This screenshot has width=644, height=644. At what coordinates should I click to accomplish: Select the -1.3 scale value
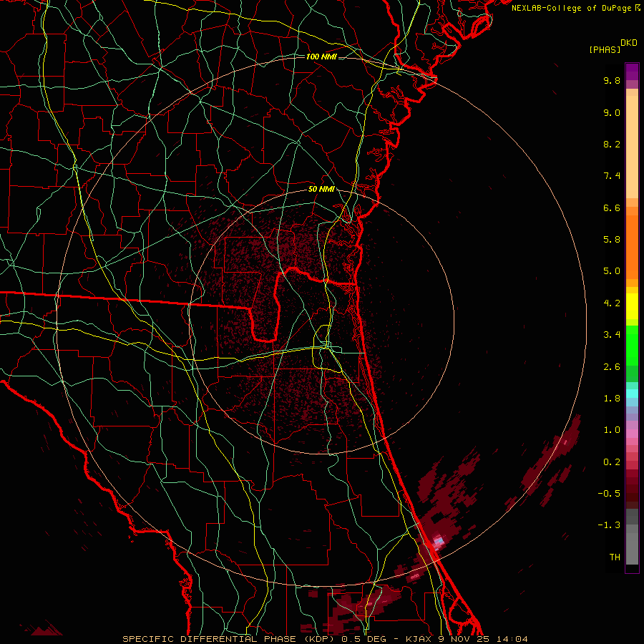[609, 525]
